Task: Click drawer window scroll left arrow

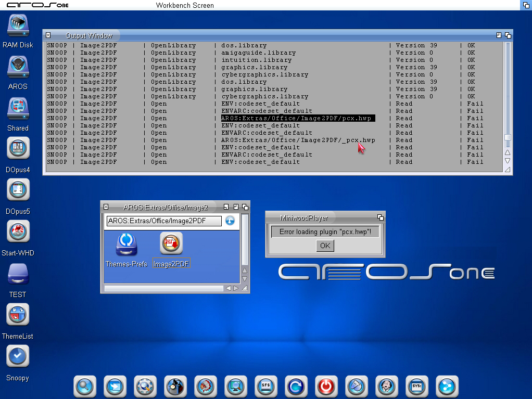Action: pos(229,288)
